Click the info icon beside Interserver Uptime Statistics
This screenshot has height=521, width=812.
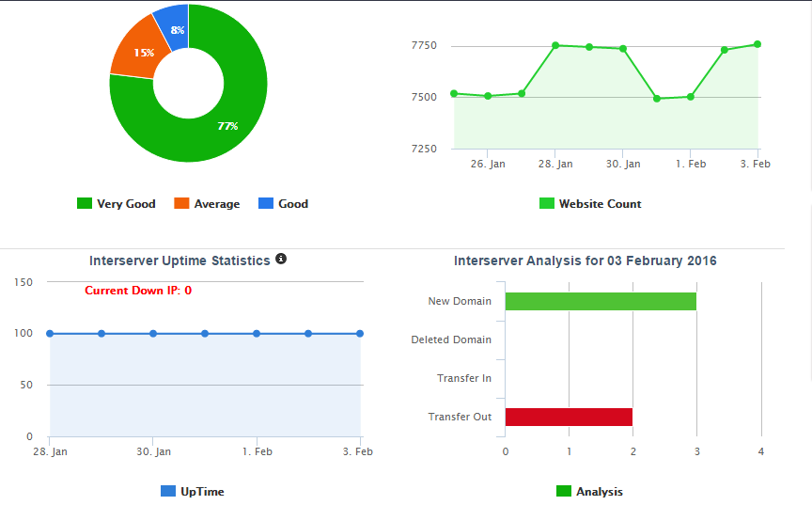point(280,260)
